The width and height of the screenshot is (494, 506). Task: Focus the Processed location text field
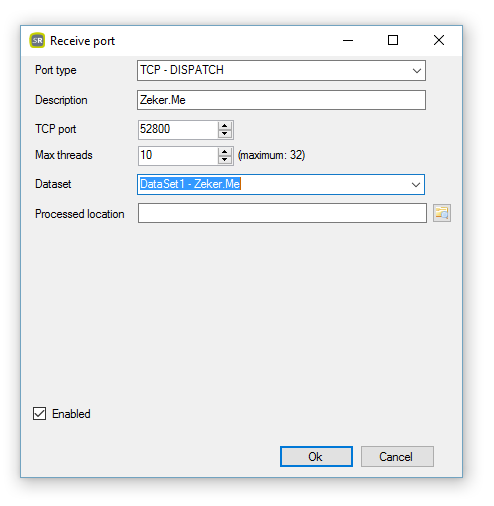click(282, 213)
